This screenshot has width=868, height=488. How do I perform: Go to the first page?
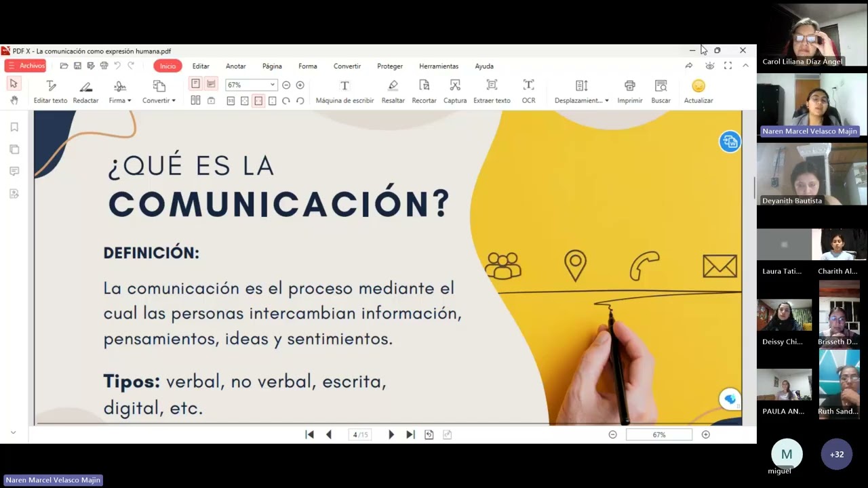(x=309, y=434)
